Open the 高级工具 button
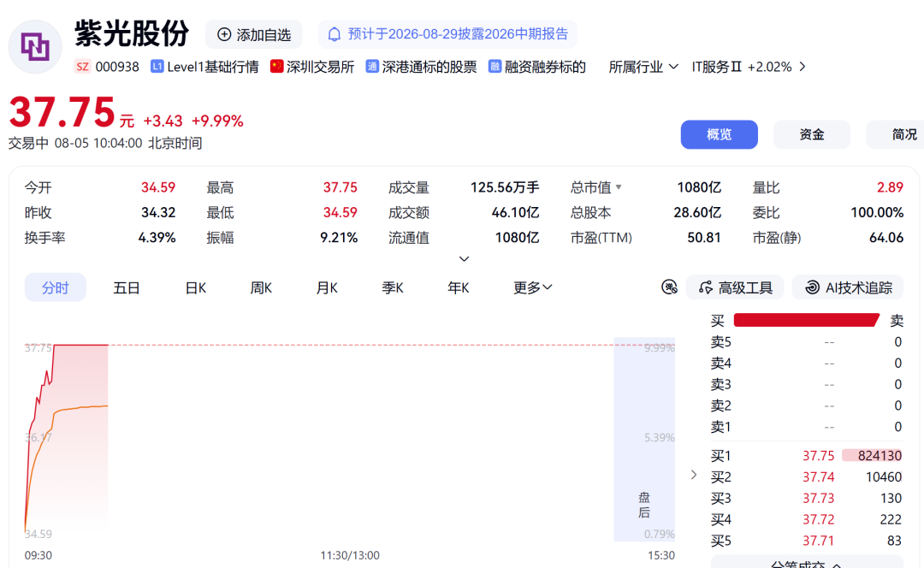 pos(735,287)
